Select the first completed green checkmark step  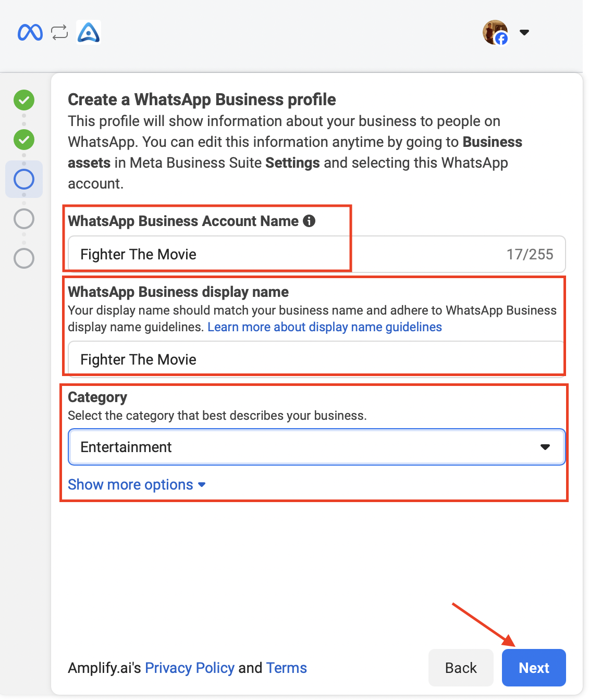[24, 100]
